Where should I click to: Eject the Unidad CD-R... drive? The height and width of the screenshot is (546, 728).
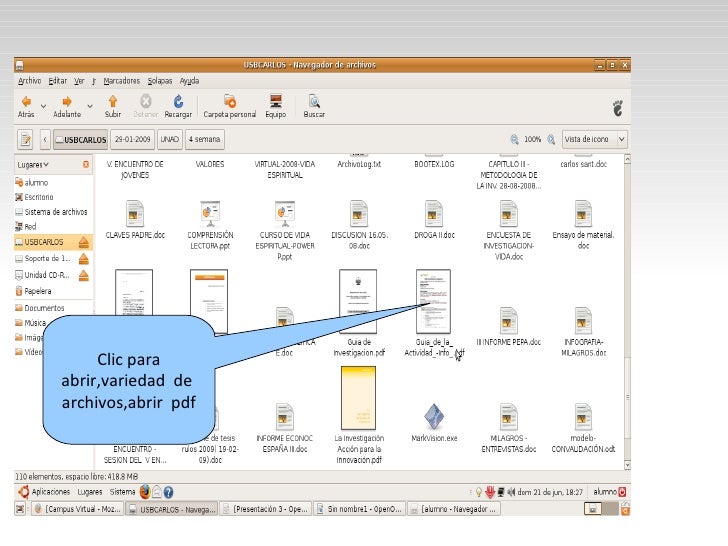point(84,275)
